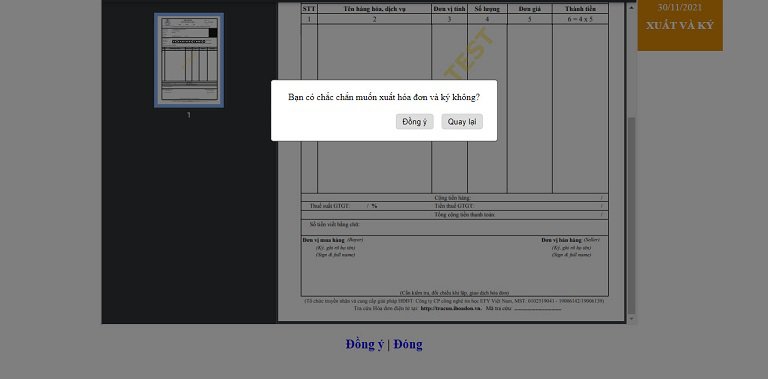This screenshot has height=379, width=768.
Task: Select the page 1 invoice thumbnail
Action: [x=189, y=60]
